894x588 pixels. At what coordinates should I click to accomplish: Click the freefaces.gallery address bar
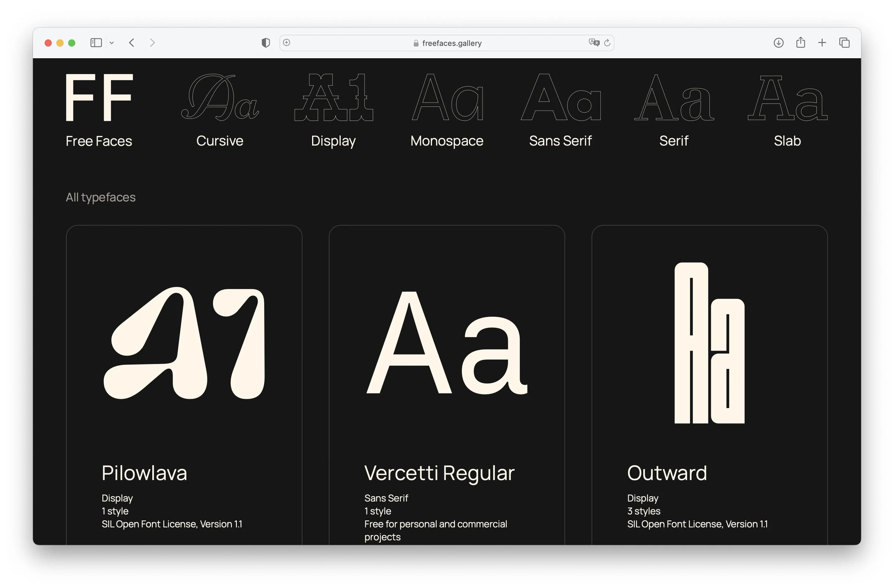[447, 43]
